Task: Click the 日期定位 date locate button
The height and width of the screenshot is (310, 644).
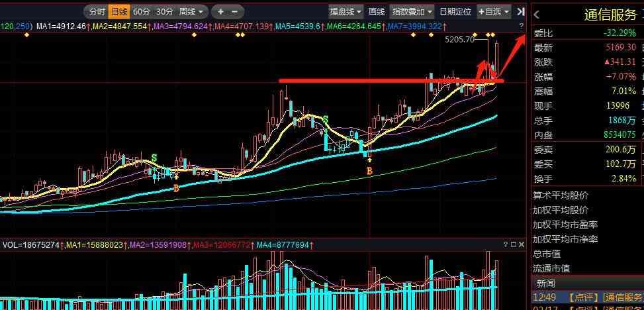Action: [455, 12]
